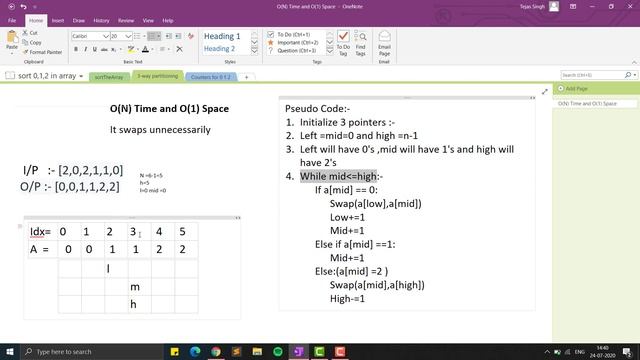
Task: Switch to the Review ribbon tab
Action: point(126,20)
